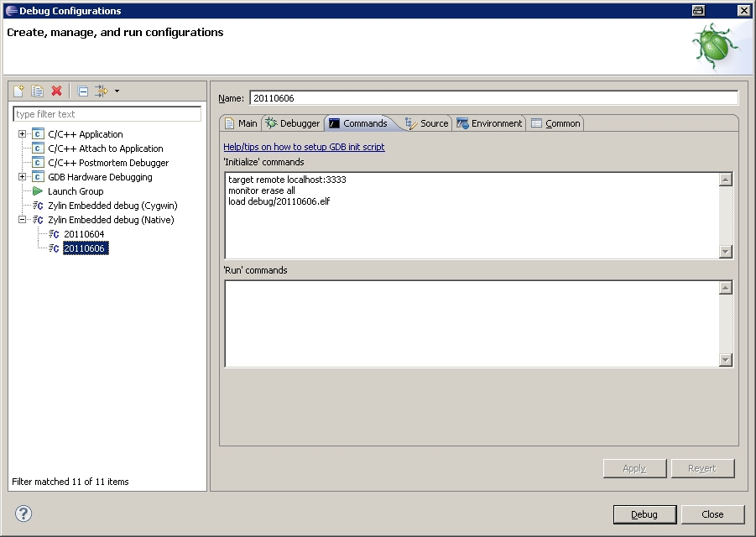Click the New launch configuration icon

pyautogui.click(x=19, y=91)
